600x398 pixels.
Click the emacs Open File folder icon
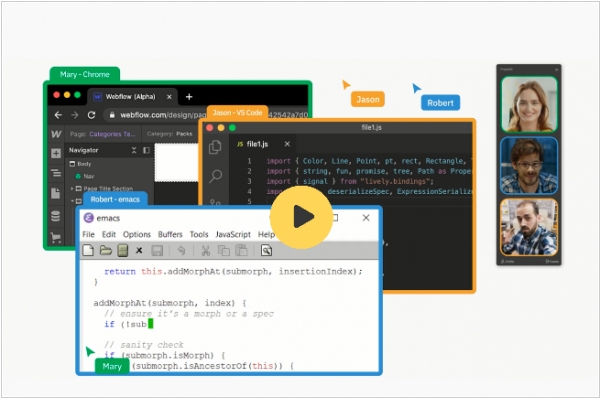(x=106, y=250)
